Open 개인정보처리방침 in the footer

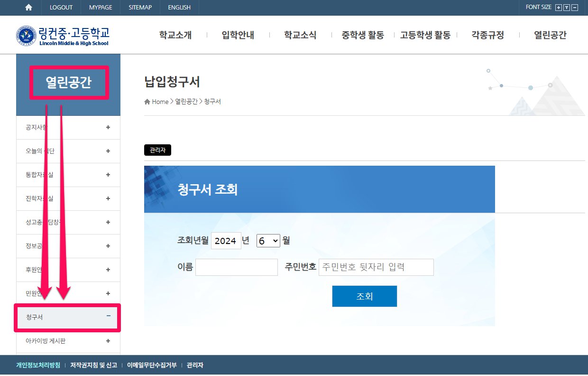click(x=38, y=366)
